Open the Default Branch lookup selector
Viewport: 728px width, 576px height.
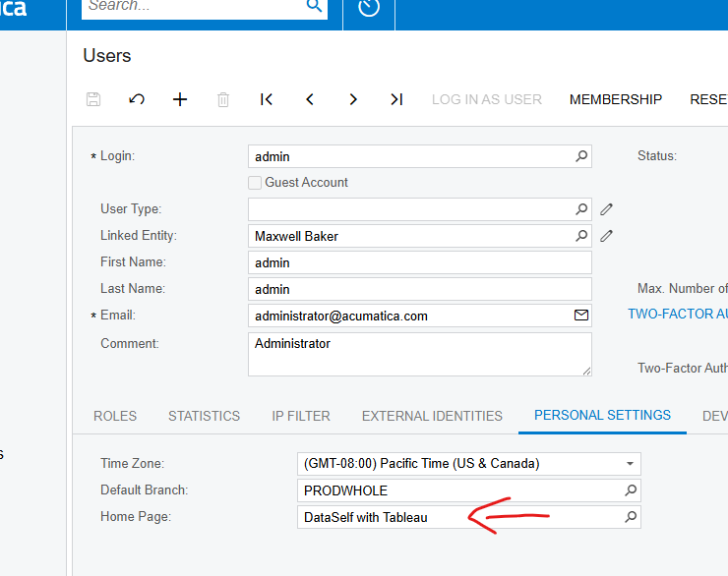(631, 490)
